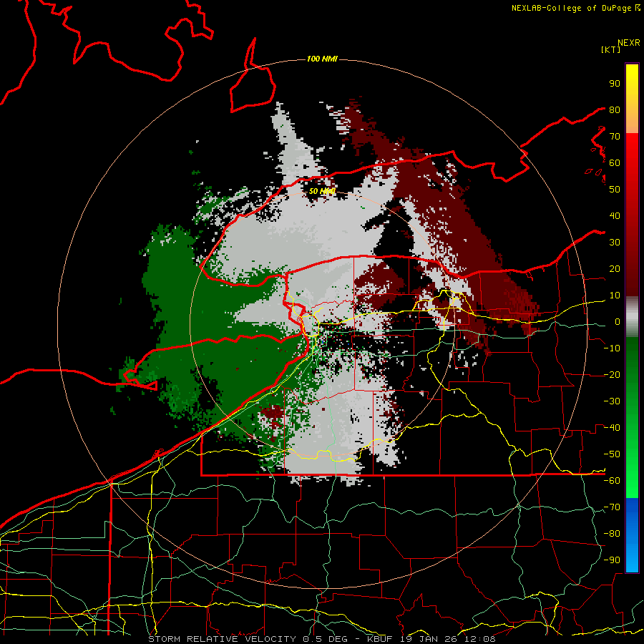Click the positive 10 scale value
The width and height of the screenshot is (644, 644).
coord(615,296)
